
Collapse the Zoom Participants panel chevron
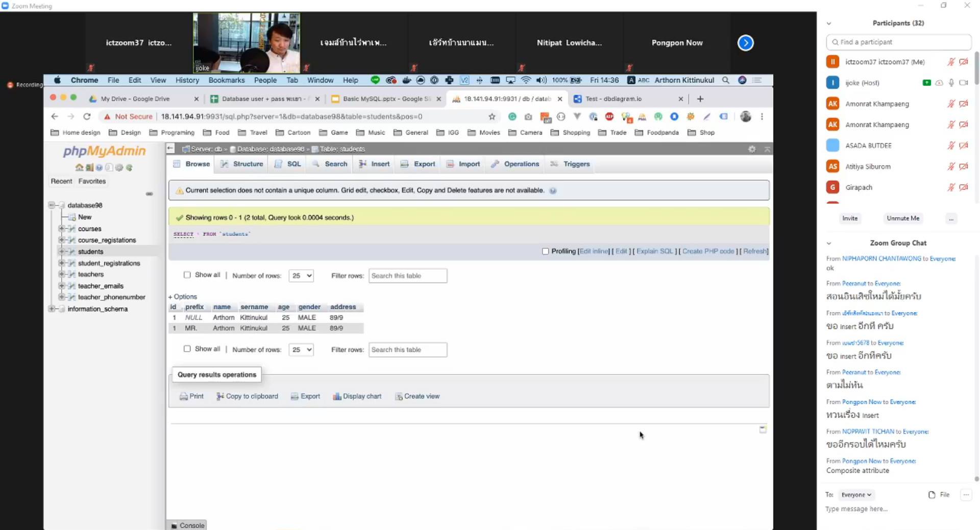click(829, 23)
